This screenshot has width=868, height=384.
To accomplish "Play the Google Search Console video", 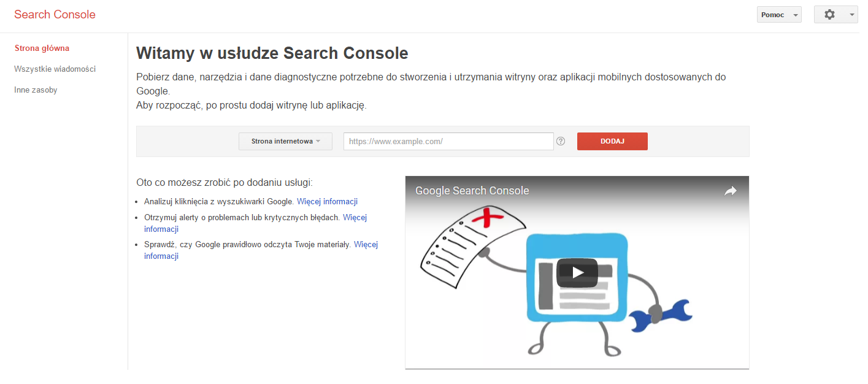I will click(577, 273).
